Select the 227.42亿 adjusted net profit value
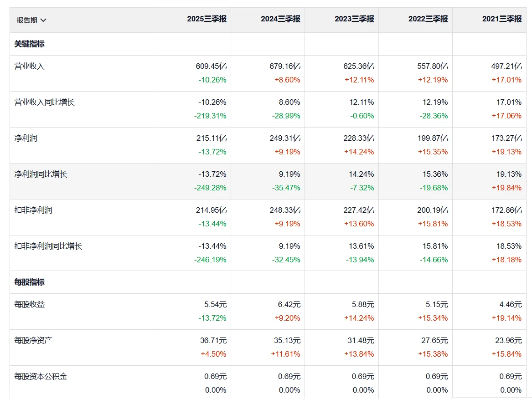The height and width of the screenshot is (399, 532). (x=359, y=210)
